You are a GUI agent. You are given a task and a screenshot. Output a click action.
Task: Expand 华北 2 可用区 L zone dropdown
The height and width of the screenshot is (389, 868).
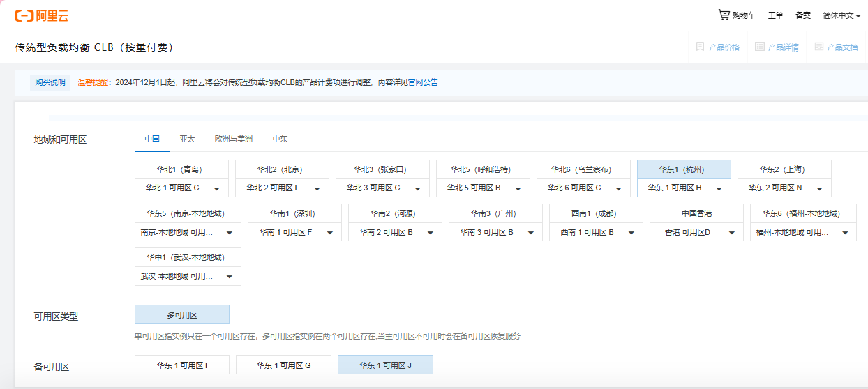(x=283, y=188)
